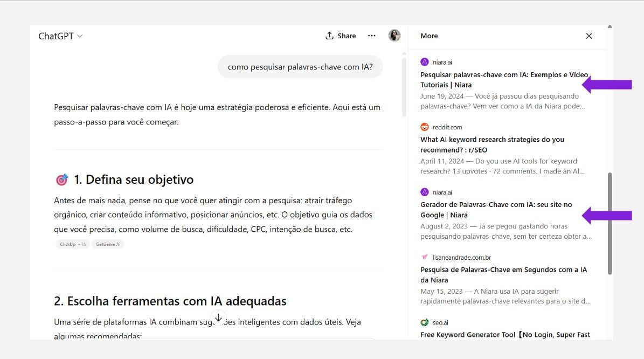The width and height of the screenshot is (644, 359).
Task: Click the Share button
Action: (341, 36)
